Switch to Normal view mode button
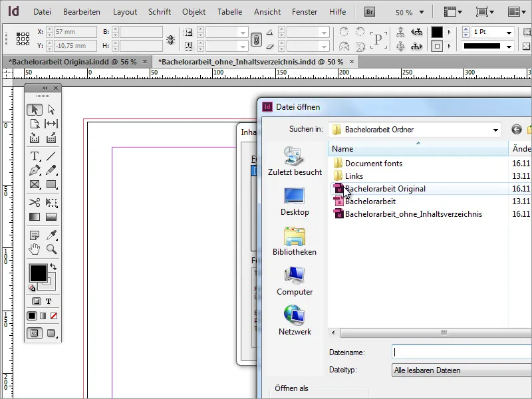This screenshot has height=399, width=532. tap(35, 333)
